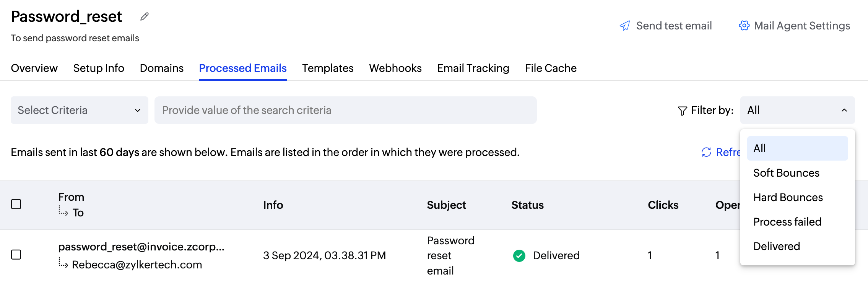
Task: Open the Webhooks tab
Action: [x=395, y=68]
